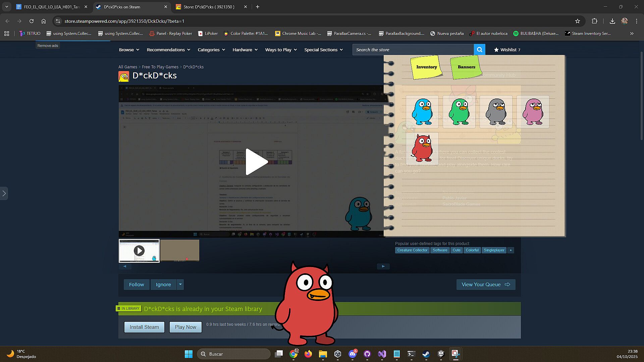644x362 pixels.
Task: Open the Inventory sticky note tab
Action: pos(426,67)
